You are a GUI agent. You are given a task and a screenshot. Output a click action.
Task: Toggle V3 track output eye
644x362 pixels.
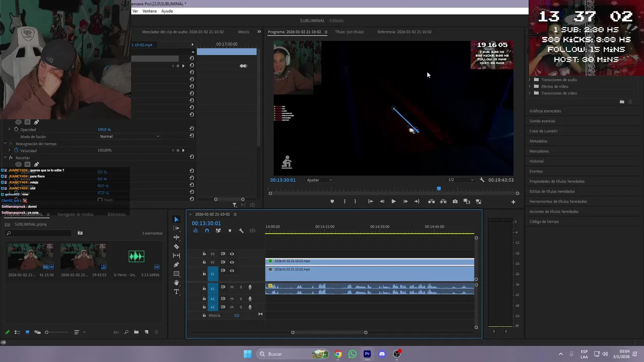coord(232,254)
